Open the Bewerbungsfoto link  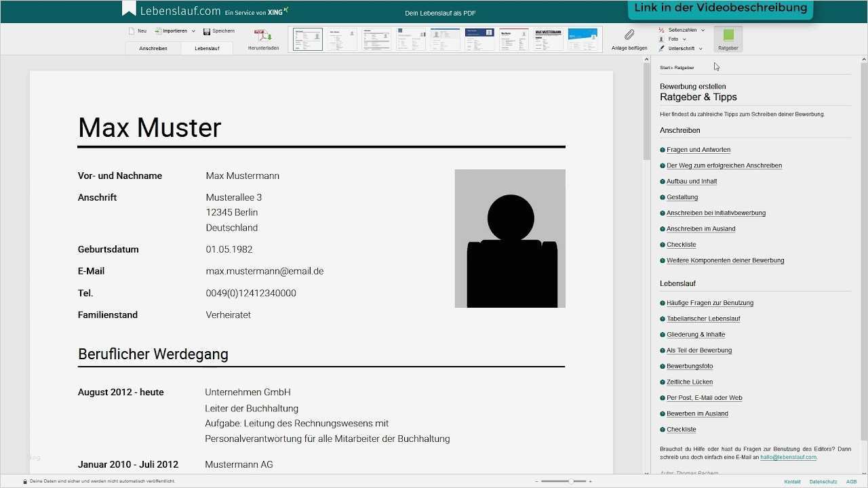(690, 366)
